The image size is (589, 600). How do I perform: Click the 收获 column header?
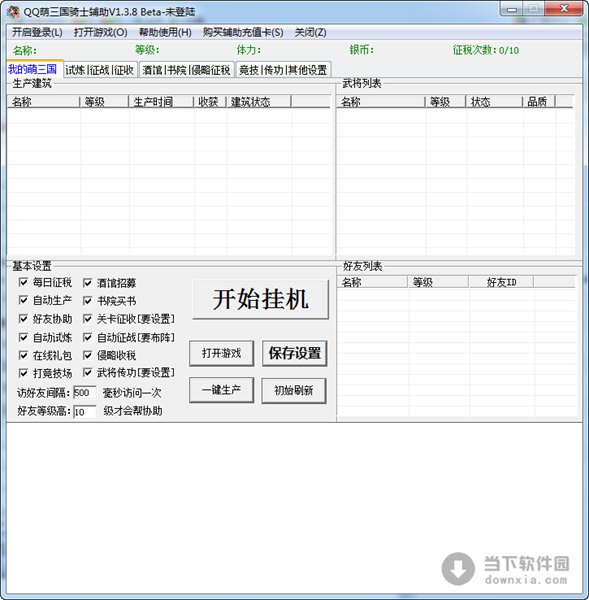click(x=210, y=102)
